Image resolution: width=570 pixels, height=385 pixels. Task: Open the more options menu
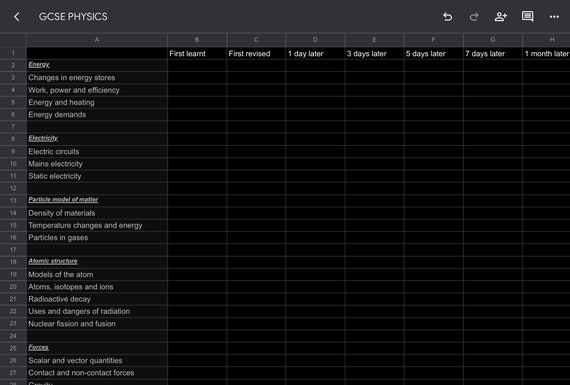click(x=554, y=17)
